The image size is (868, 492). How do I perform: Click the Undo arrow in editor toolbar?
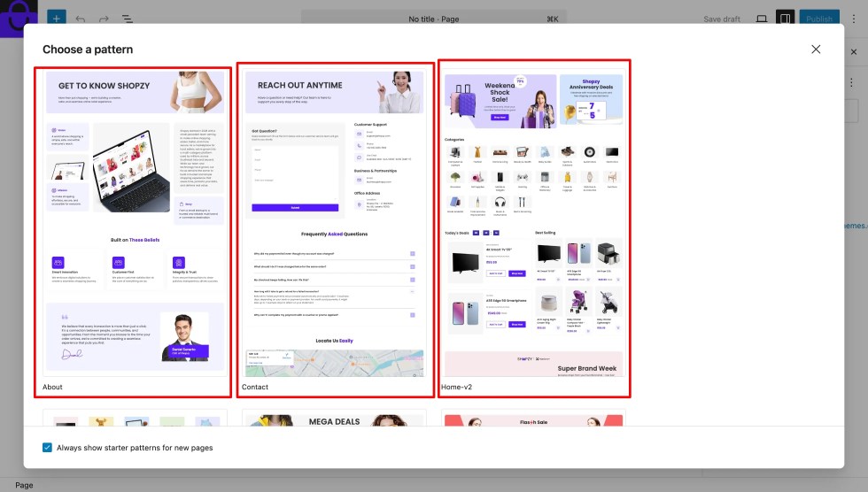point(81,19)
